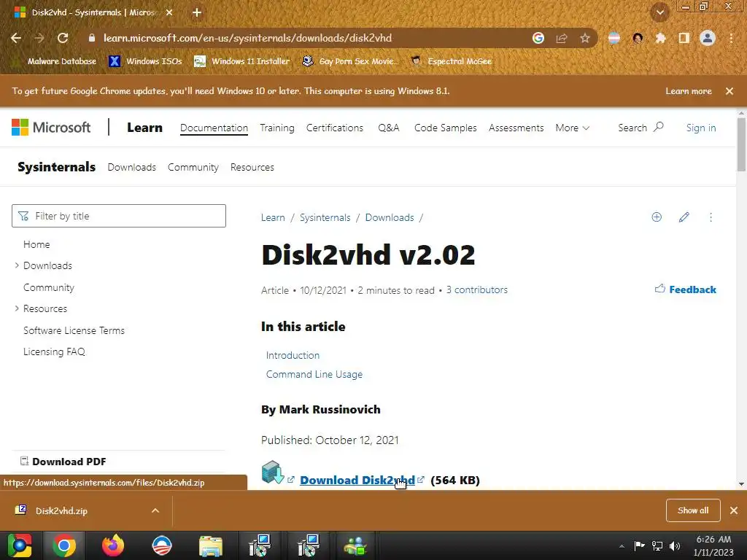Click the Sign in link
747x560 pixels.
pos(701,128)
